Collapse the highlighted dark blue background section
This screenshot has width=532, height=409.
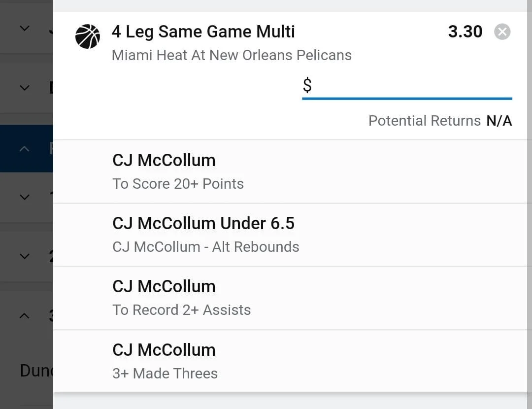click(25, 148)
